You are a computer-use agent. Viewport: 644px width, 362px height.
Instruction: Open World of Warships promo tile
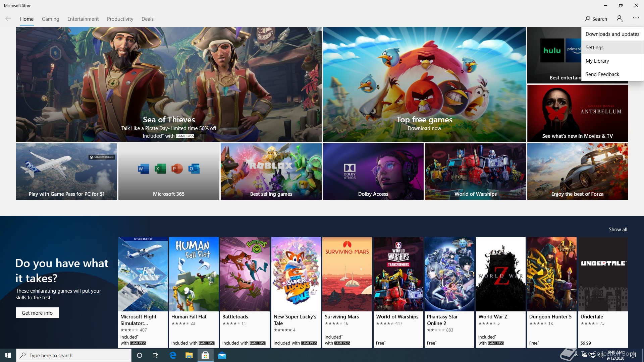(x=475, y=171)
